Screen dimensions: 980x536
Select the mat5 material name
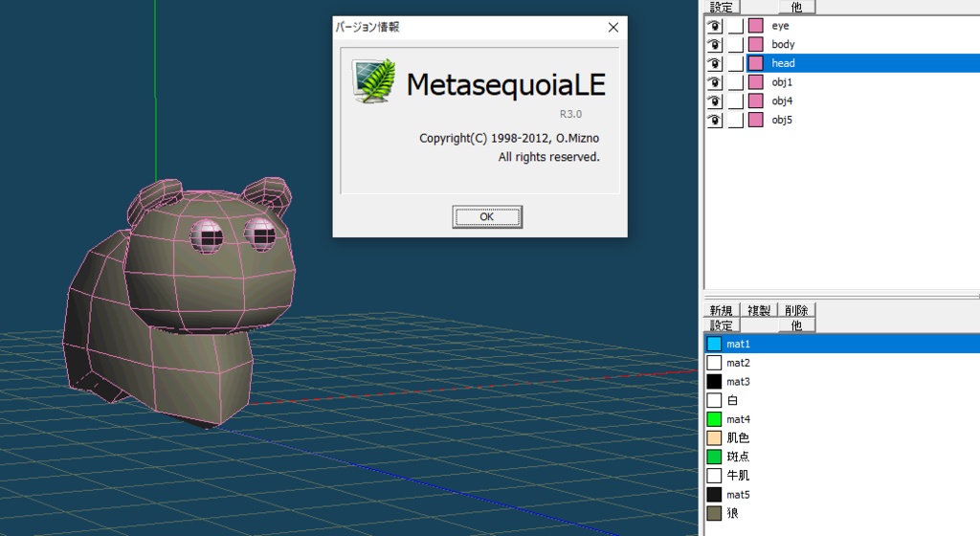pyautogui.click(x=738, y=494)
